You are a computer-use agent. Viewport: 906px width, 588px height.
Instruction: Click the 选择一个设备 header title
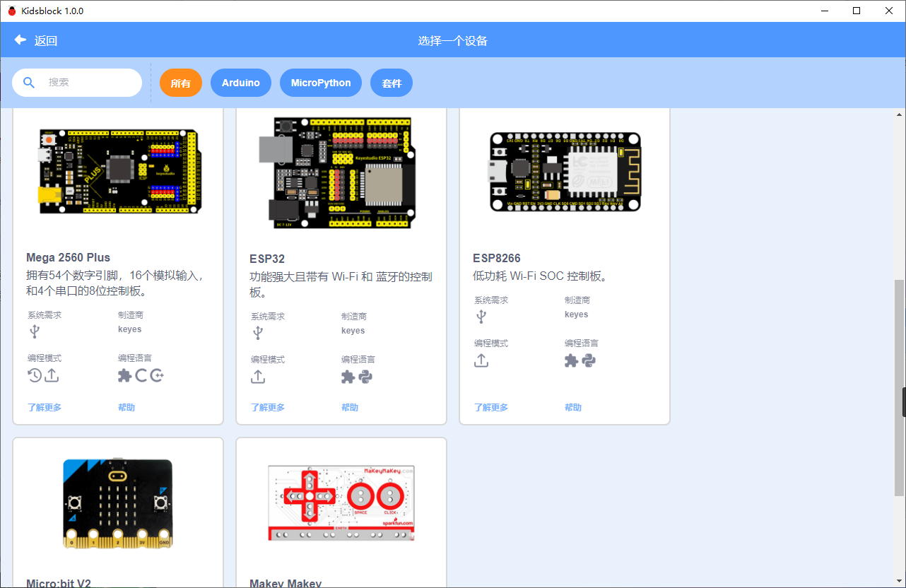pyautogui.click(x=453, y=41)
